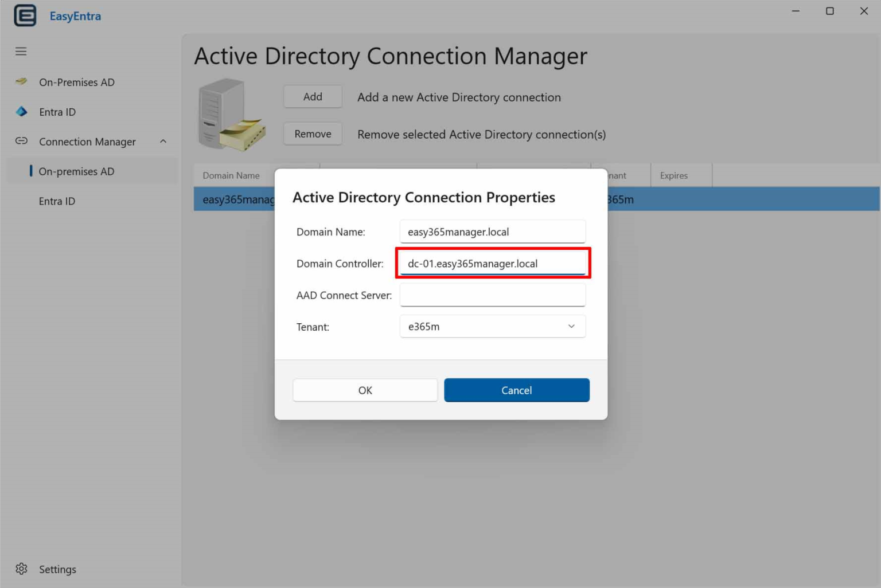
Task: Click the Domain Name input field
Action: pos(492,232)
